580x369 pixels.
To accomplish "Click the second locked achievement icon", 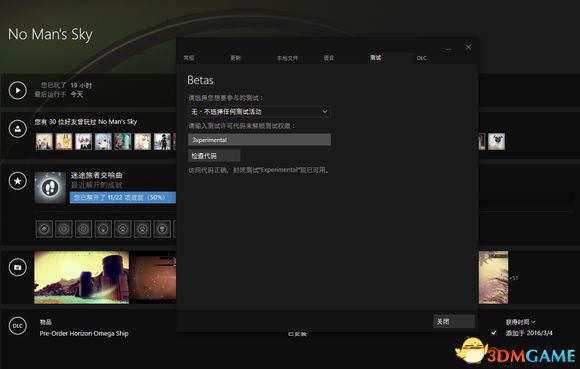I will point(64,229).
